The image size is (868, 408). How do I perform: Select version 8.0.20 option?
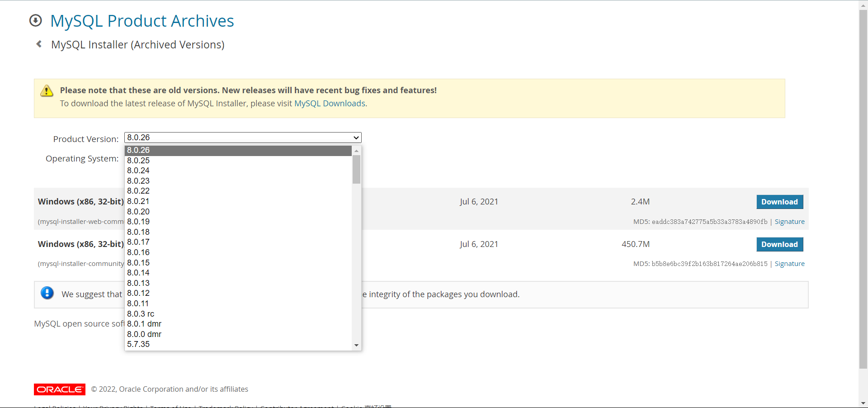238,212
